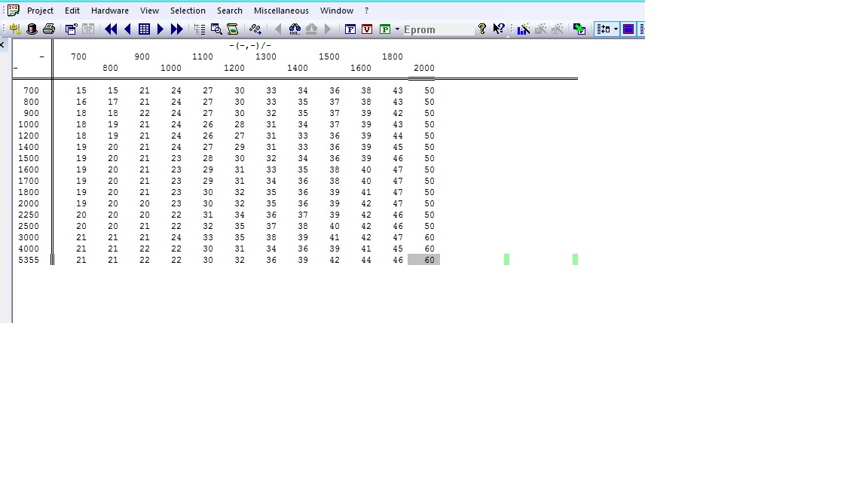Go back with single blue left arrow
Screen dimensions: 868x488
[128, 29]
